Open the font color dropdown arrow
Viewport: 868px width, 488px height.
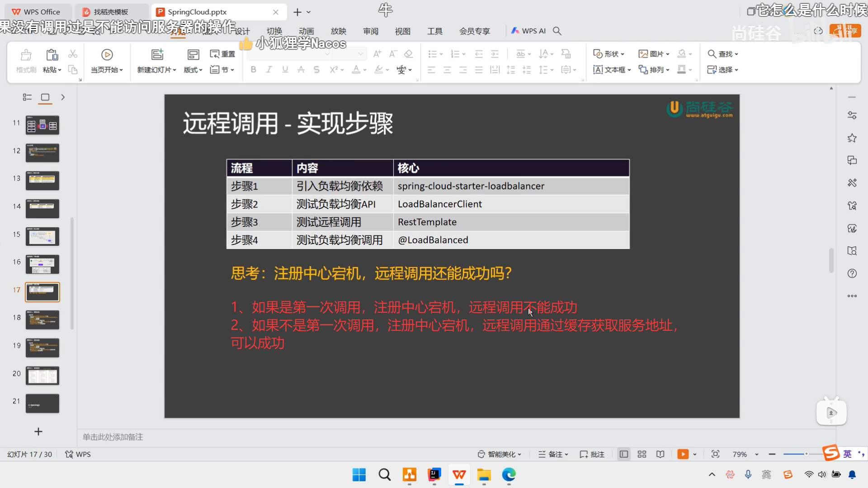coord(364,70)
